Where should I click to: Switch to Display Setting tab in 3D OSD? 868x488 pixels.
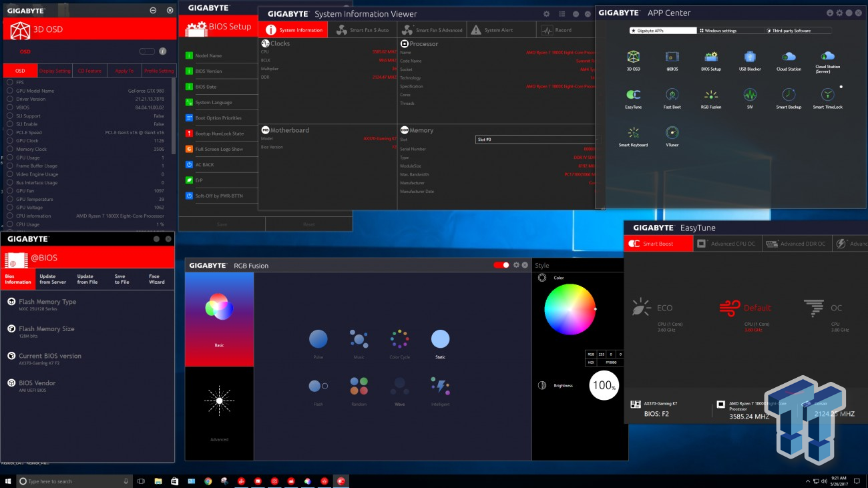[55, 71]
